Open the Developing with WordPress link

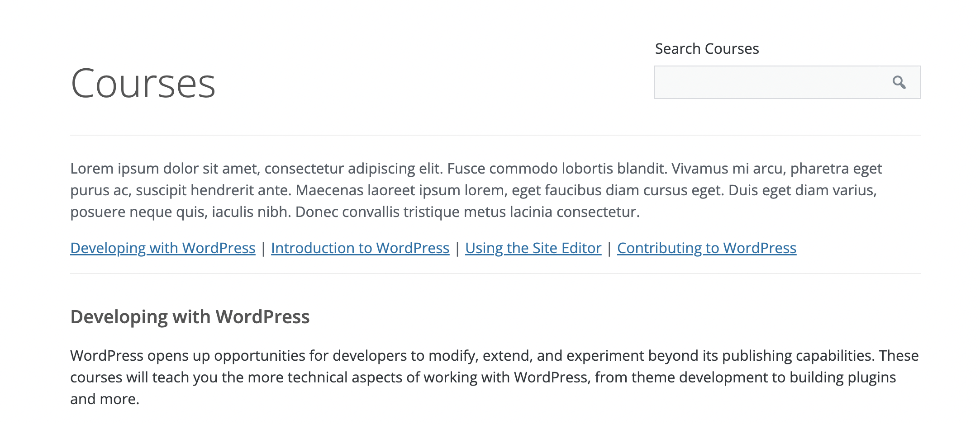(x=163, y=248)
